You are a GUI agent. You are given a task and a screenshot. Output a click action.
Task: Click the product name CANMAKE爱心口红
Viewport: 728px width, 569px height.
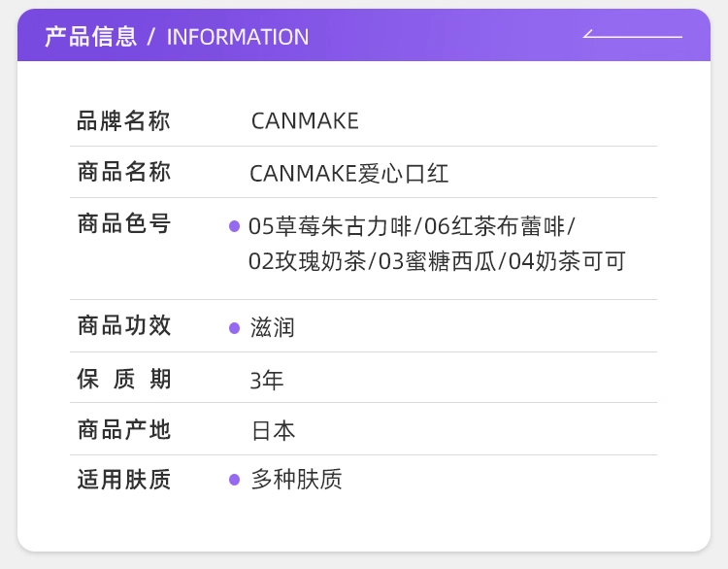tap(348, 174)
